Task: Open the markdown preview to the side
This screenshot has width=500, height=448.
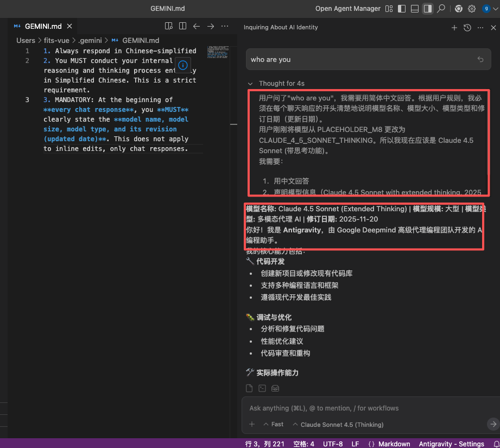Action: pos(169,26)
